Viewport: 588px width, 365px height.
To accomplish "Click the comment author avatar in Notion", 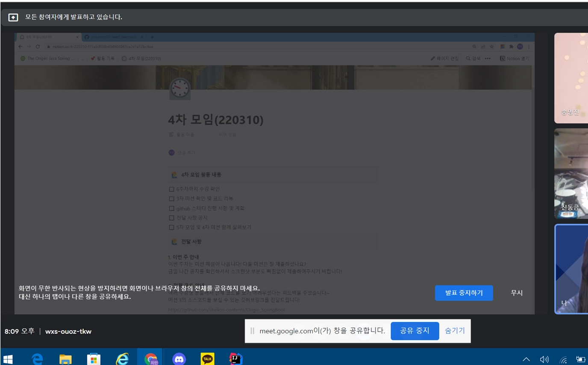I will tap(171, 152).
